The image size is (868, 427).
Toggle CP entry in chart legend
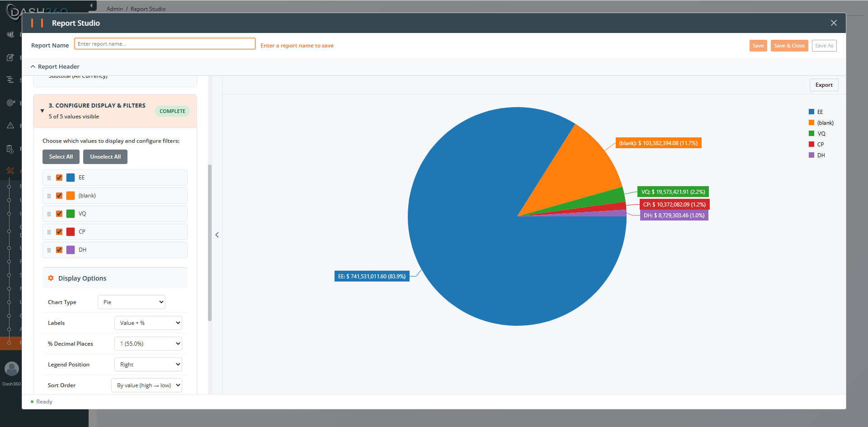(816, 145)
